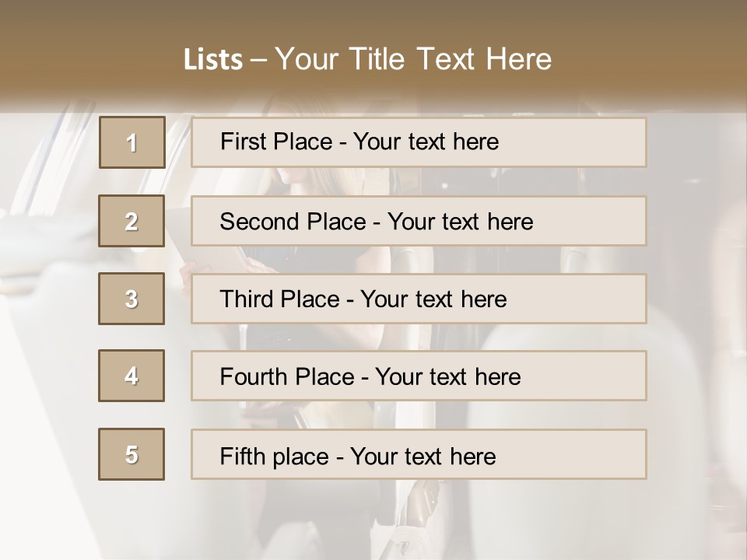Screen dimensions: 747x560
Task: Select the number 4 box
Action: pyautogui.click(x=132, y=376)
